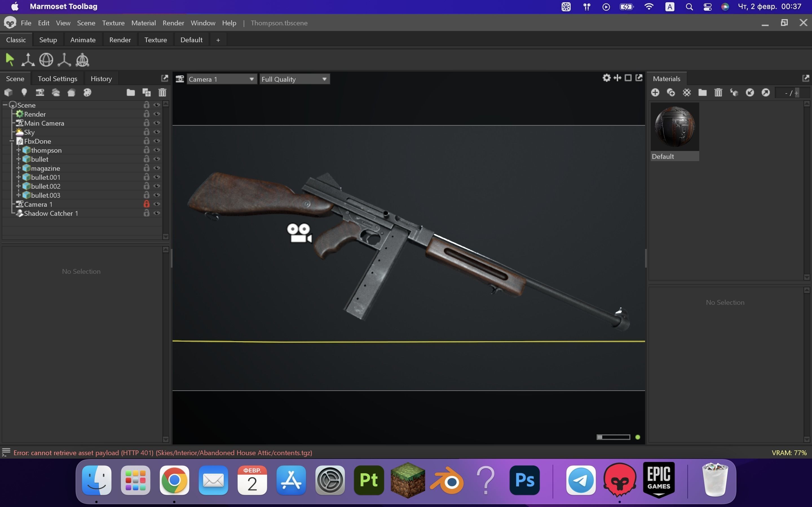Select the Translate transform tool
This screenshot has height=507, width=812.
28,60
